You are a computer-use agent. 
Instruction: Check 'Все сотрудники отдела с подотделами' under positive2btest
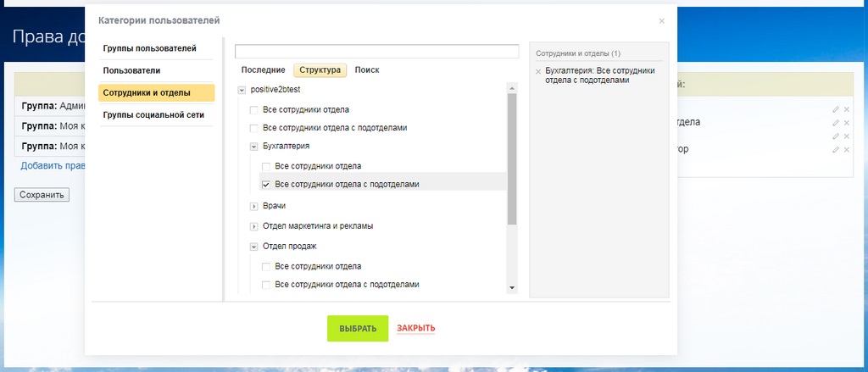(x=254, y=129)
